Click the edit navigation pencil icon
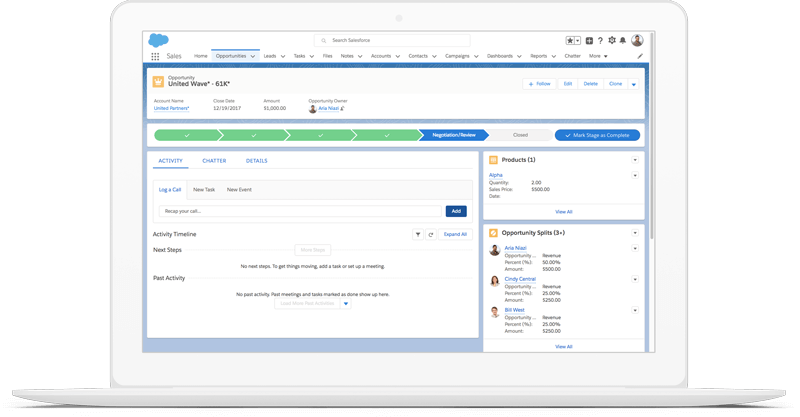Viewport: 800px width, 417px height. (640, 56)
